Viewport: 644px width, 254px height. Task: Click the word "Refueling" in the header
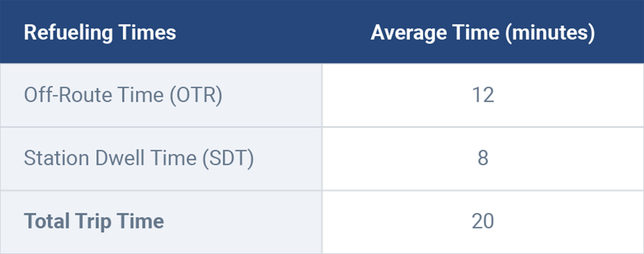[x=68, y=33]
